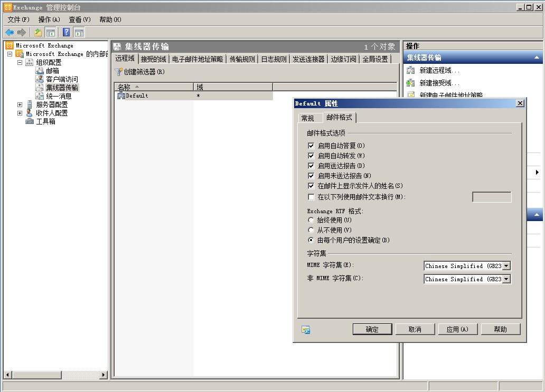545x392 pixels.
Task: Click the up-one-level folder toolbar icon
Action: tap(38, 33)
